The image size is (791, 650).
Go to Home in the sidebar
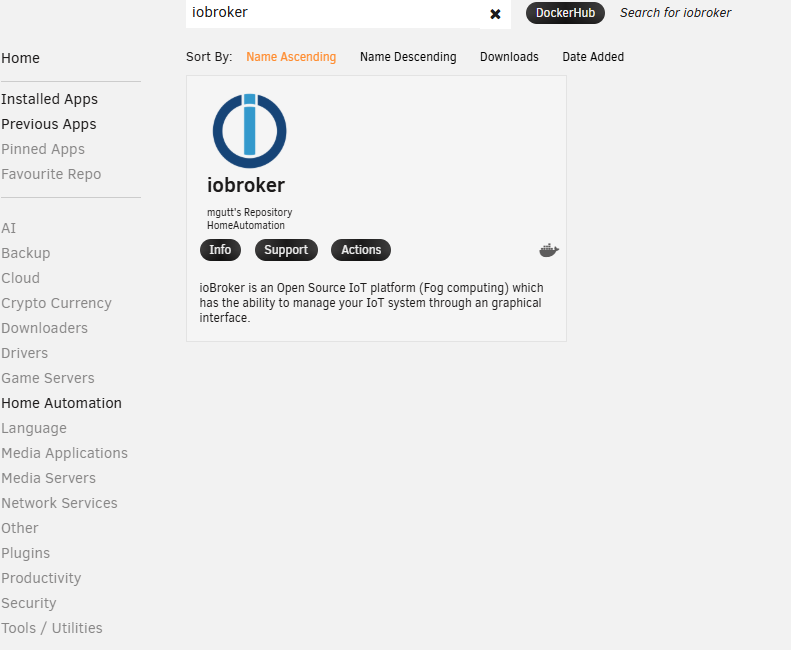point(20,58)
